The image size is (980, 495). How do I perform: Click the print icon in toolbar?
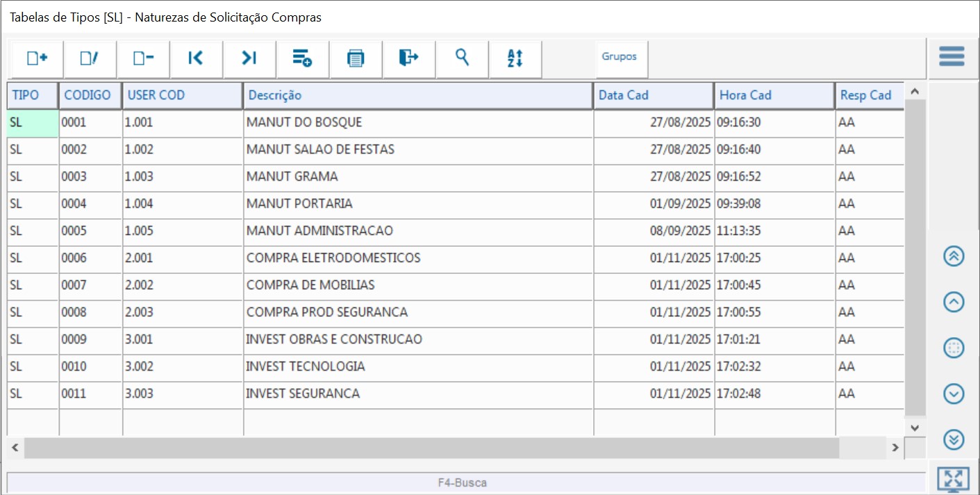point(356,58)
